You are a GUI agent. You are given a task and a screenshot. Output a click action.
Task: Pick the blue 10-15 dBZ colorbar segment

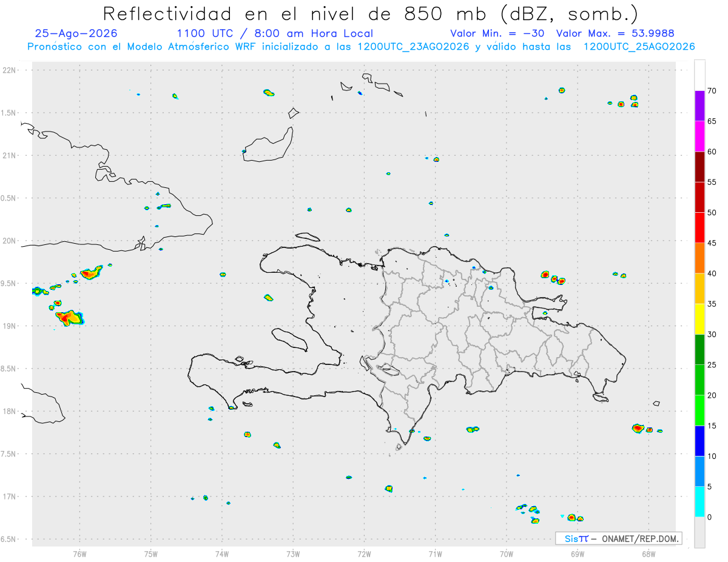(x=699, y=441)
